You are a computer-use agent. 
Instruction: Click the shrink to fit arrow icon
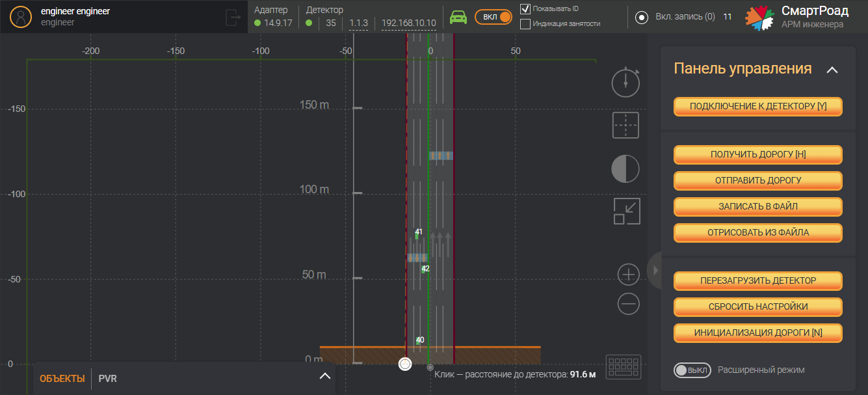(x=627, y=211)
